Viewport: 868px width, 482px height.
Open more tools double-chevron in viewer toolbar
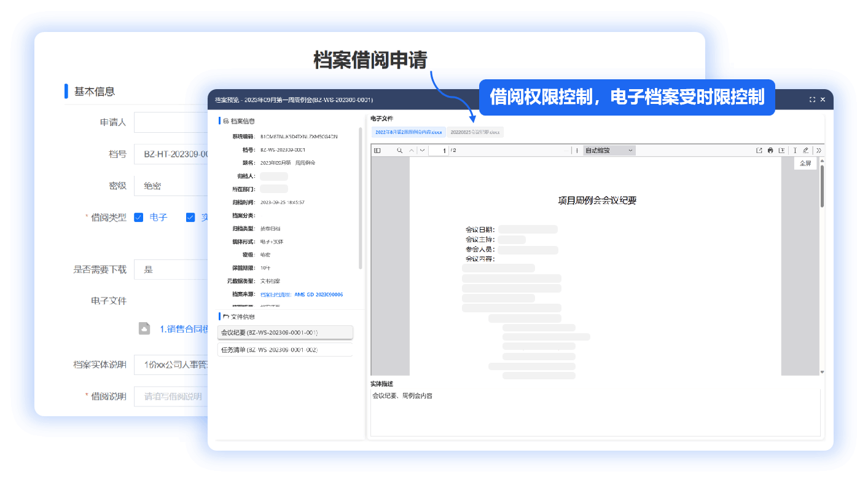click(819, 151)
